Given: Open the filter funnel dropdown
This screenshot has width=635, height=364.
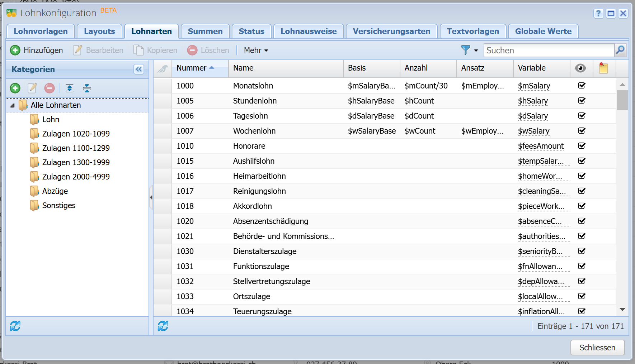Looking at the screenshot, I should click(469, 50).
